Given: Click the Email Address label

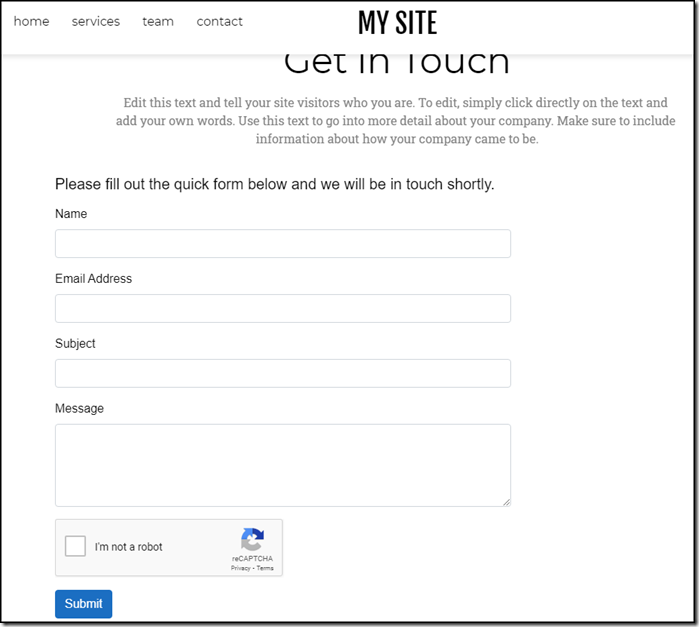Looking at the screenshot, I should [94, 279].
